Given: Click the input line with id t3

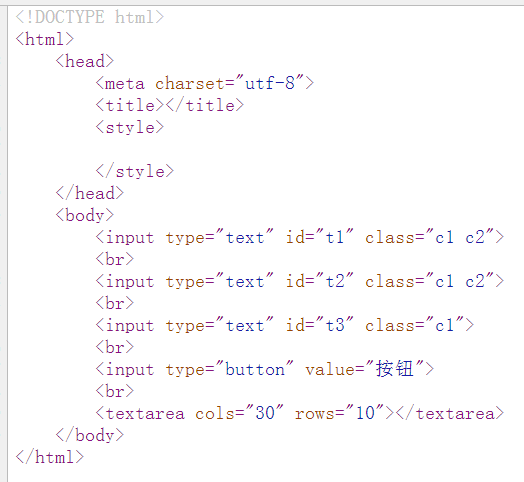Looking at the screenshot, I should click(285, 326).
